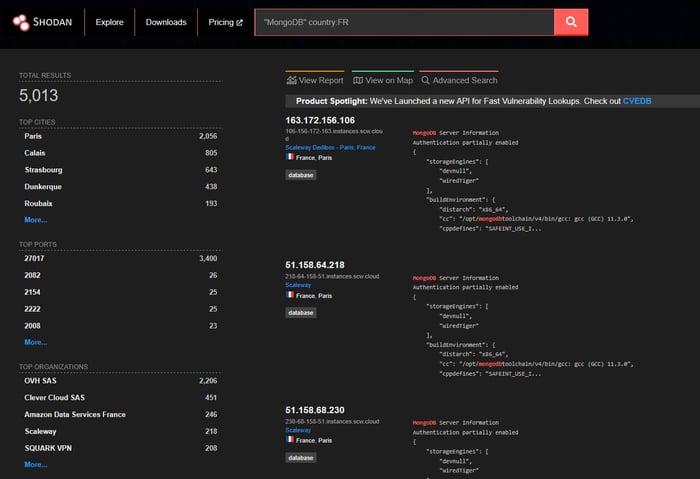Image resolution: width=700 pixels, height=479 pixels.
Task: Click the View on Map icon
Action: coord(358,80)
